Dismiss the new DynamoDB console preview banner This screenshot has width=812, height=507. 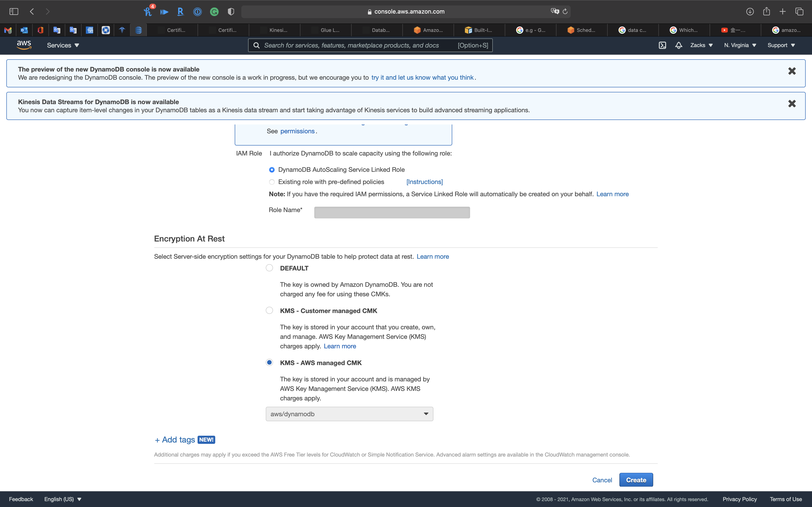click(792, 71)
